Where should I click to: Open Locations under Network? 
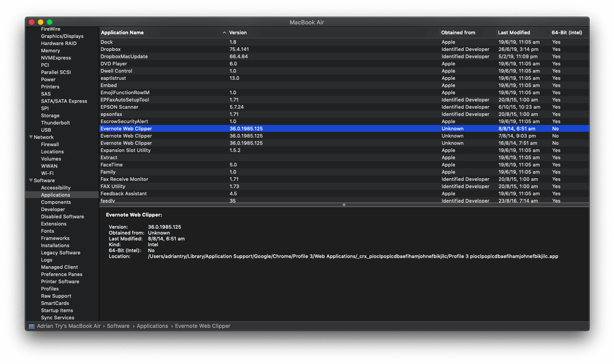pos(52,152)
